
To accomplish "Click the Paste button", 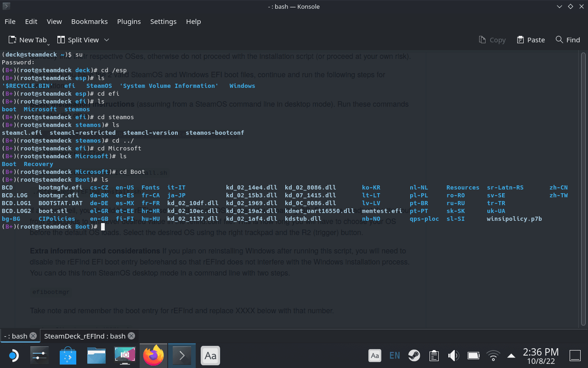I will 531,40.
